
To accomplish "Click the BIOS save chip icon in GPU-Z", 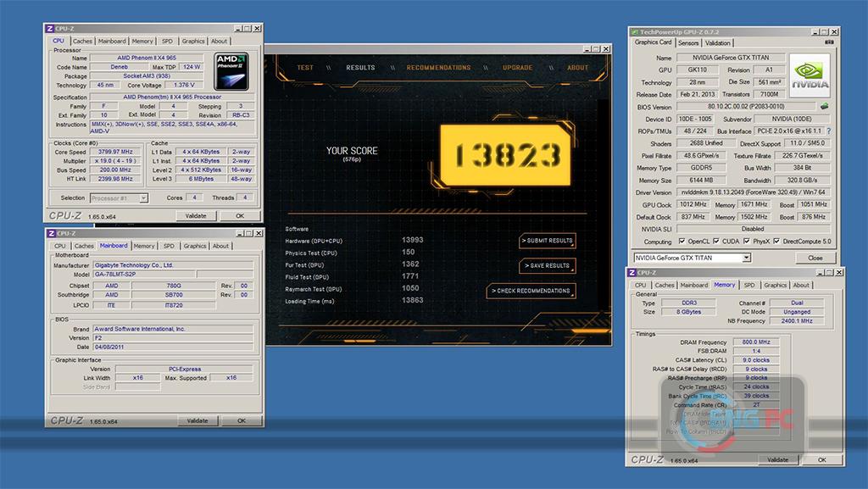I will click(824, 106).
